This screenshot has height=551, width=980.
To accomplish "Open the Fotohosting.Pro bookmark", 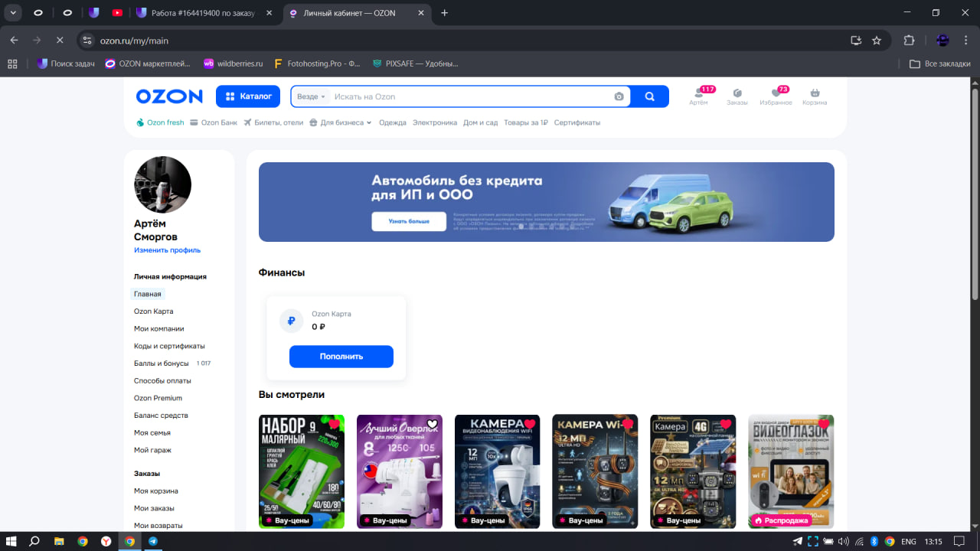I will [317, 64].
